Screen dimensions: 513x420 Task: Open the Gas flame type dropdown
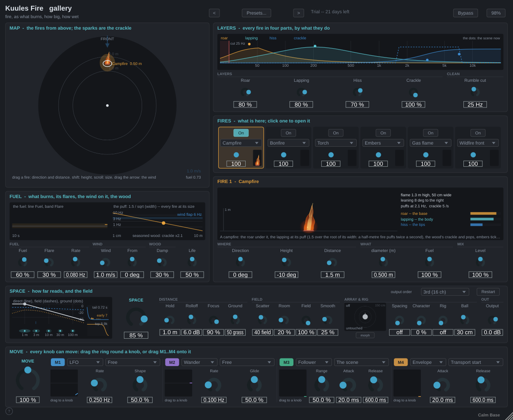pyautogui.click(x=431, y=143)
